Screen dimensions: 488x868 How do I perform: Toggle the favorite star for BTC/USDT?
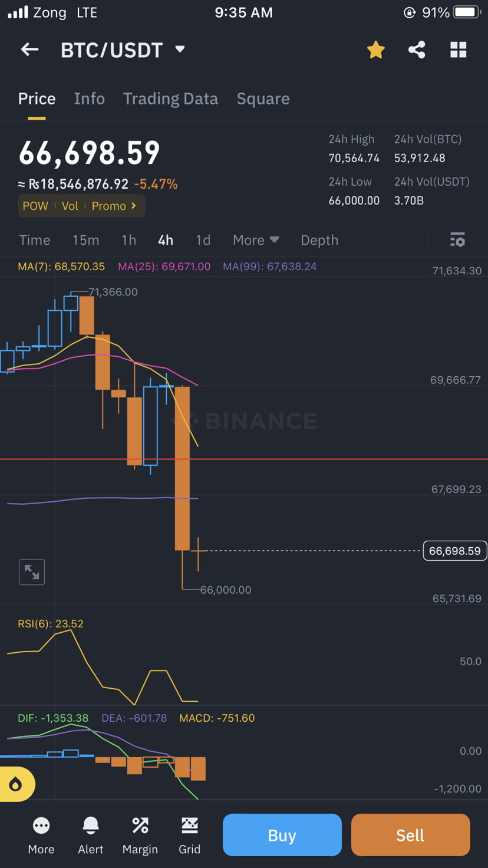375,50
